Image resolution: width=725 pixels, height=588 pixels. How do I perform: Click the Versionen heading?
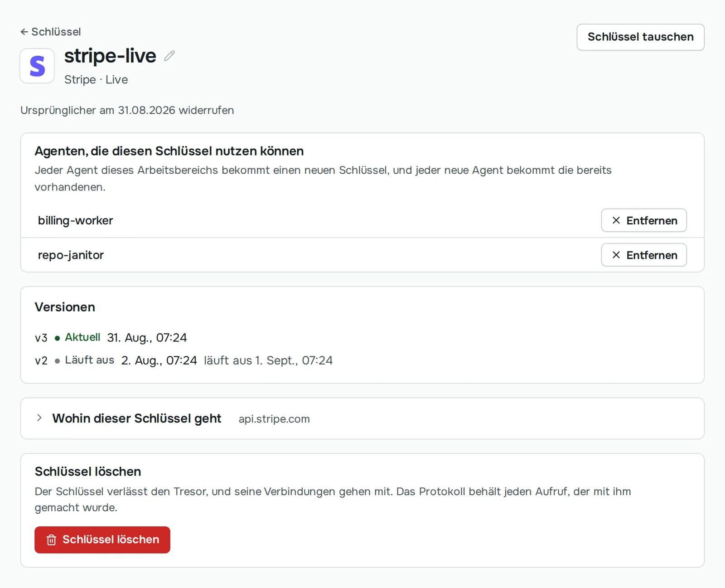click(x=65, y=307)
